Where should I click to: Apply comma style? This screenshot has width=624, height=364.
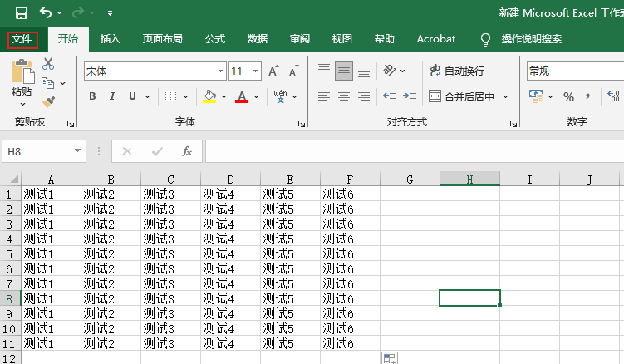pyautogui.click(x=587, y=96)
